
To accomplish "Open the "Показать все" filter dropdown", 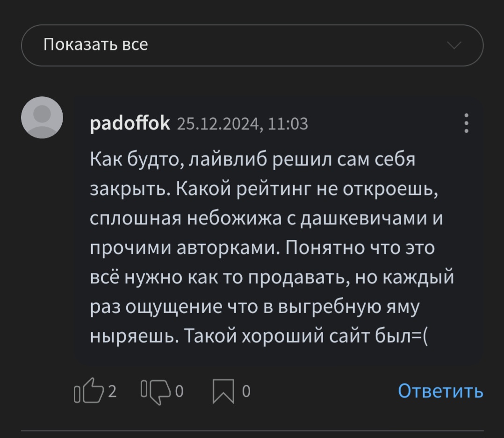I will pos(252,45).
